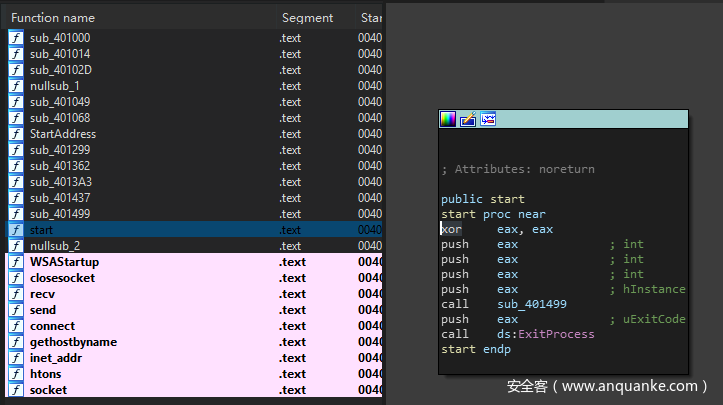Click the node color picker icon
Image resolution: width=723 pixels, height=405 pixels.
point(448,119)
